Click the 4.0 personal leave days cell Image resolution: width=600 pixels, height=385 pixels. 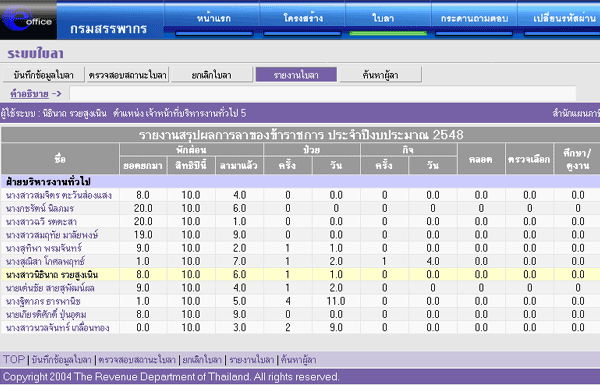[433, 261]
